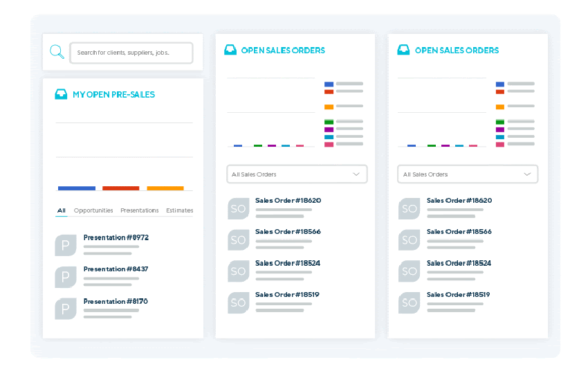
Task: Click the P icon for Presentation #8170
Action: [x=66, y=309]
